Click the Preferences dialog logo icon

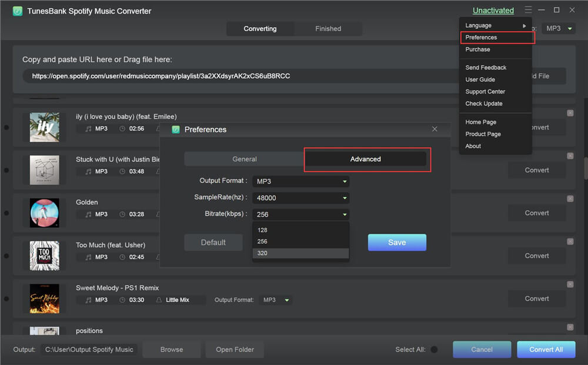(x=175, y=130)
